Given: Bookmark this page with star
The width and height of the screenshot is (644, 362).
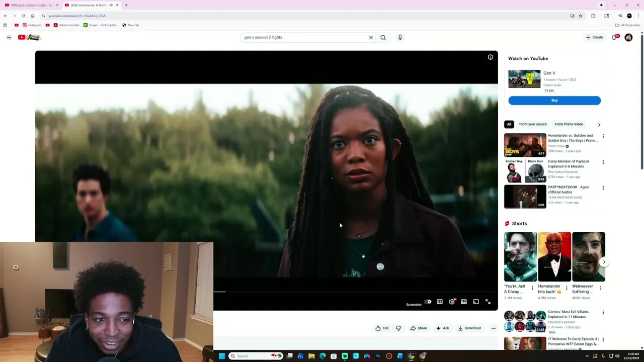Looking at the screenshot, I should pyautogui.click(x=580, y=16).
